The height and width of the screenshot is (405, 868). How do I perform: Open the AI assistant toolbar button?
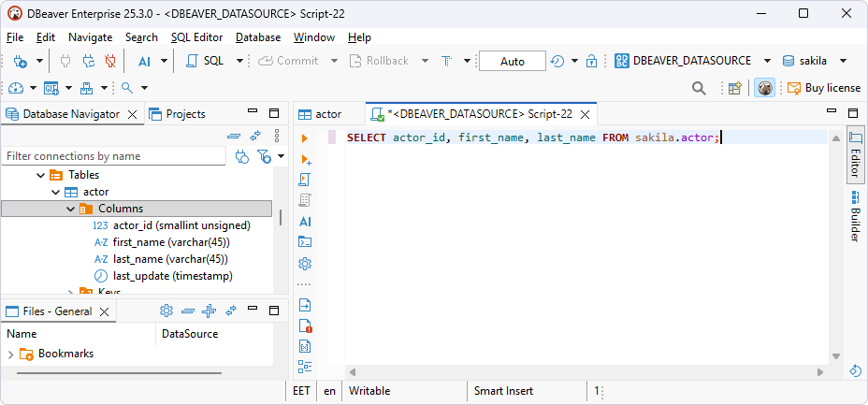144,61
